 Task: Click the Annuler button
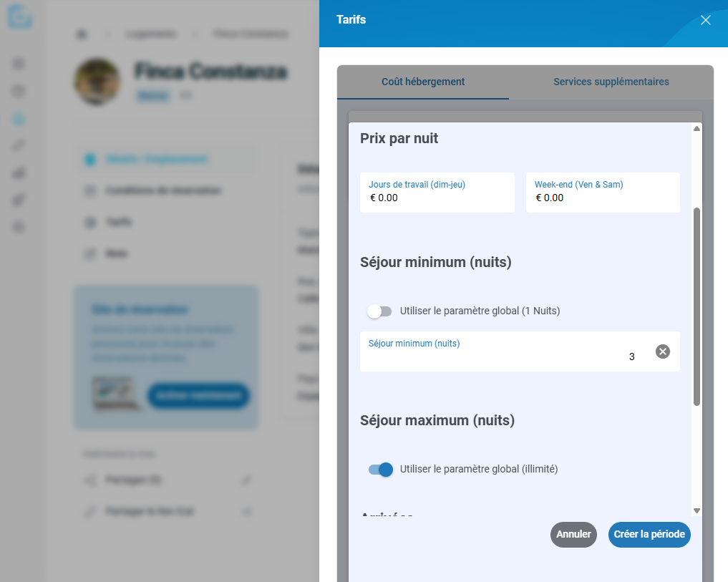[x=573, y=535]
